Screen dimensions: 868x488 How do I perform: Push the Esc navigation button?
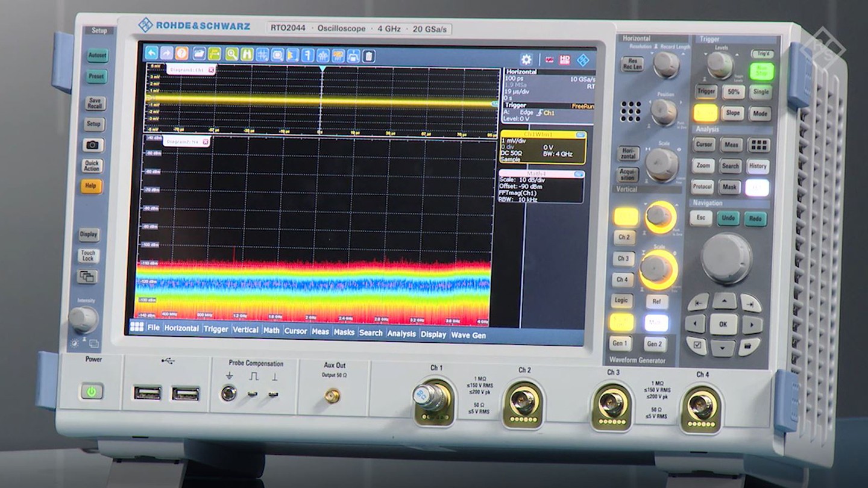pos(701,217)
